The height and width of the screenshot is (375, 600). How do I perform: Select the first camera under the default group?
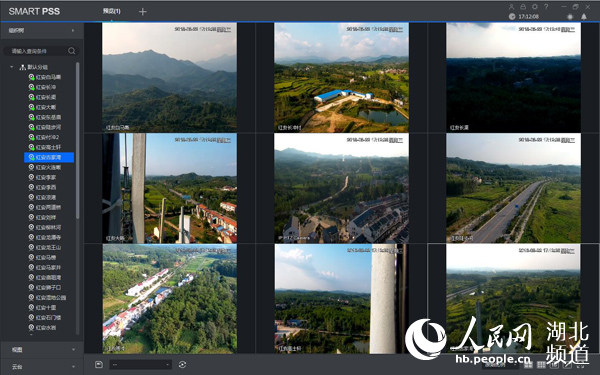(x=45, y=77)
